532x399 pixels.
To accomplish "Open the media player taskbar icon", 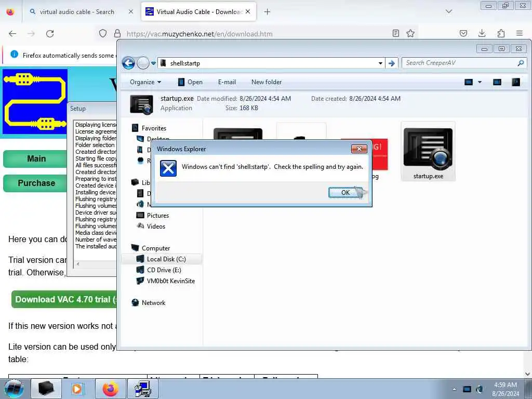I will click(x=77, y=389).
